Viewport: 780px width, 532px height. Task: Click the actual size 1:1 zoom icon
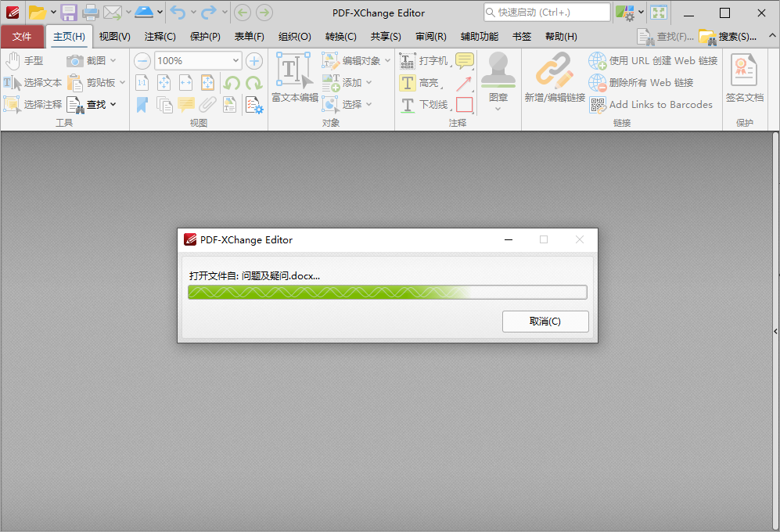(x=142, y=82)
